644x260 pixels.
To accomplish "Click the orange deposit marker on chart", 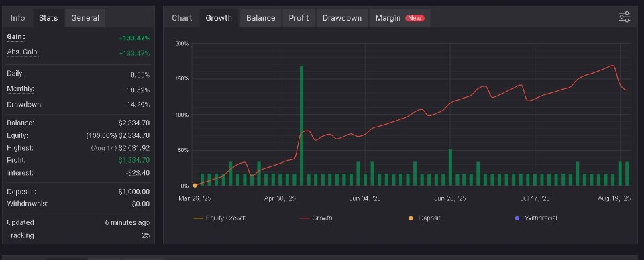I will (195, 186).
